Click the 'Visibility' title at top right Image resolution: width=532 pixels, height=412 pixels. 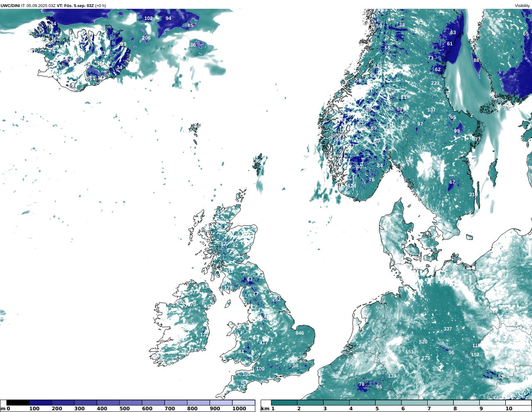click(522, 5)
